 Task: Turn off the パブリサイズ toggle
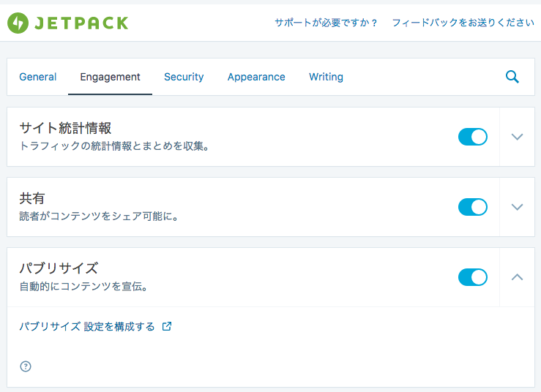click(x=472, y=277)
